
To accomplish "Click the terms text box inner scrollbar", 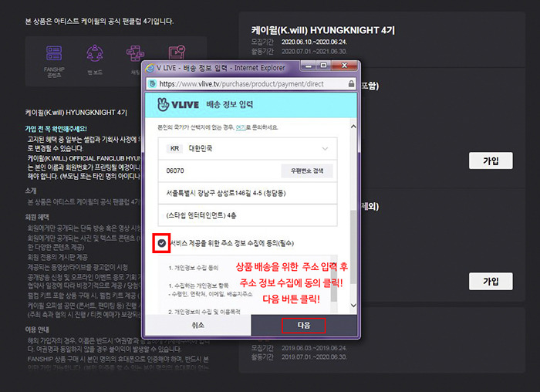I will tap(334, 284).
